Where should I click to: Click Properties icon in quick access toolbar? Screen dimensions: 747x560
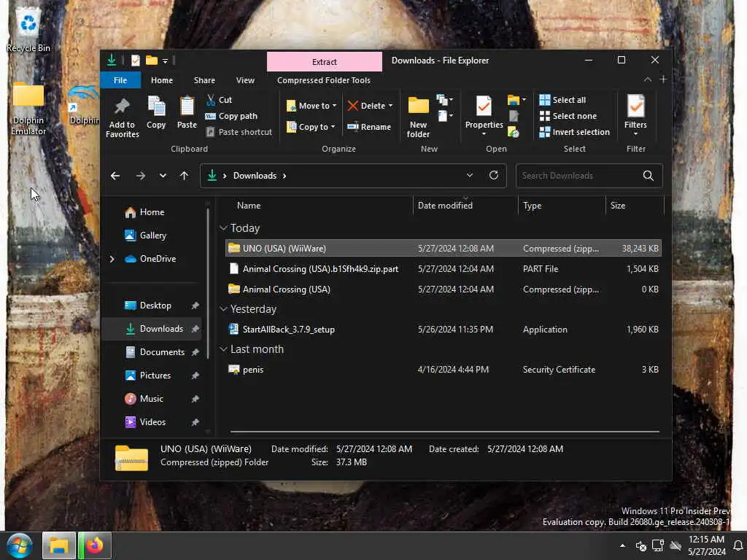[x=136, y=61]
